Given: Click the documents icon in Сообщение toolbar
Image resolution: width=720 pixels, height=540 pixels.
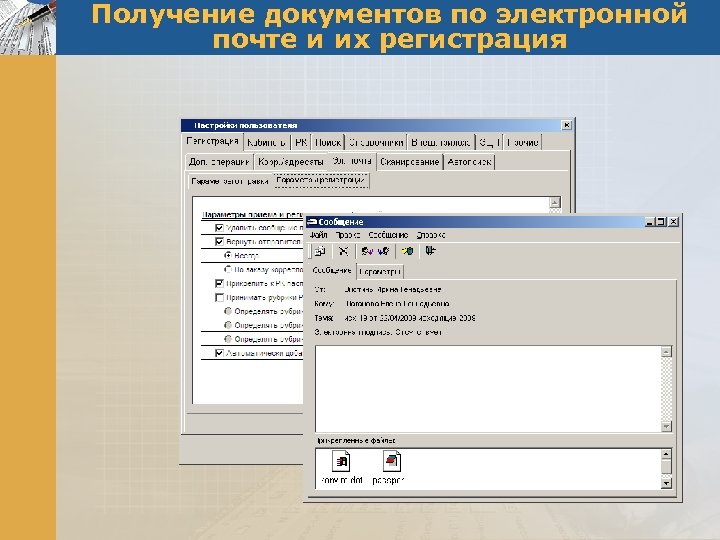Looking at the screenshot, I should tap(320, 251).
